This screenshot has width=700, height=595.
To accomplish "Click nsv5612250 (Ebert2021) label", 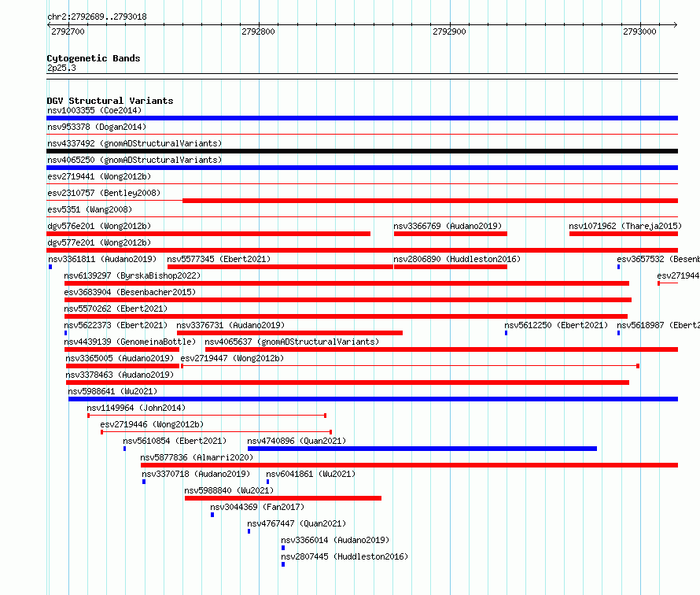I will [x=556, y=325].
